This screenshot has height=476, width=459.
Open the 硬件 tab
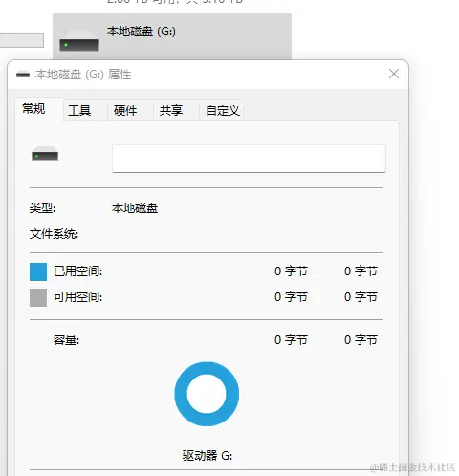click(x=130, y=111)
